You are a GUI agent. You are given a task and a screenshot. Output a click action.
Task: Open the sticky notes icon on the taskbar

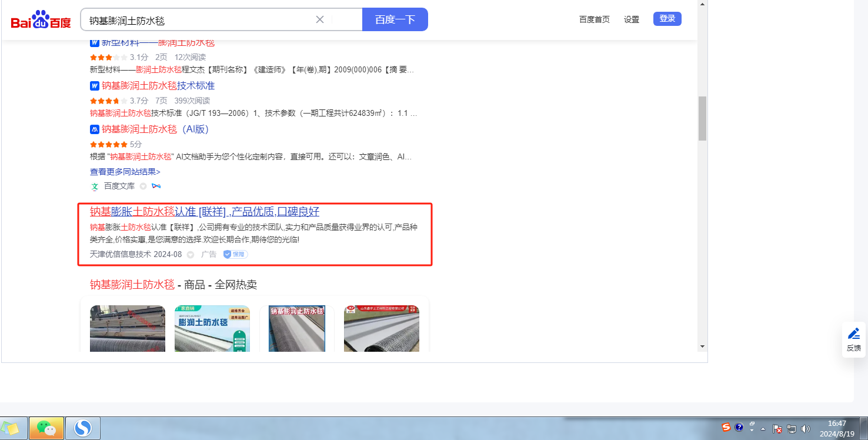[x=13, y=428]
